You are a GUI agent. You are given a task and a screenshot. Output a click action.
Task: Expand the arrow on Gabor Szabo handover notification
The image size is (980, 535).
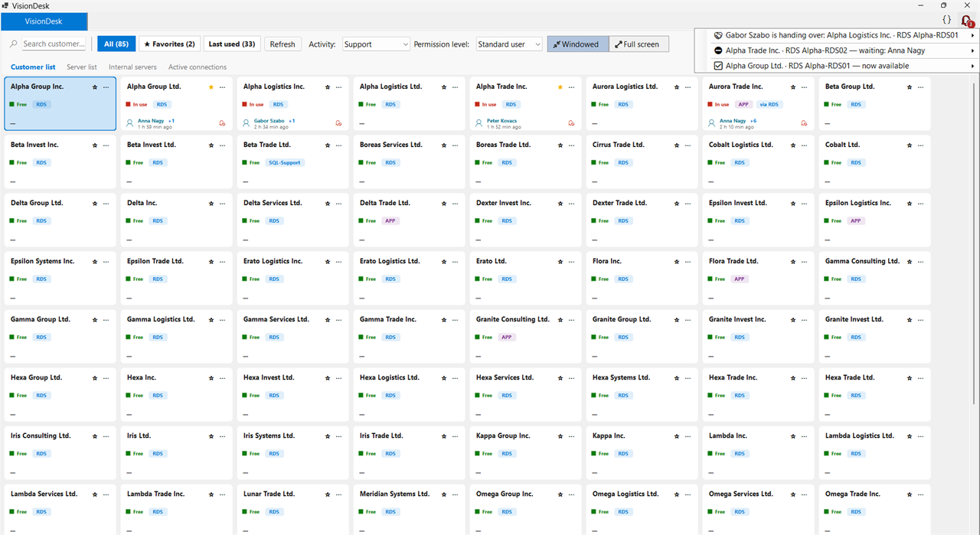(x=973, y=35)
